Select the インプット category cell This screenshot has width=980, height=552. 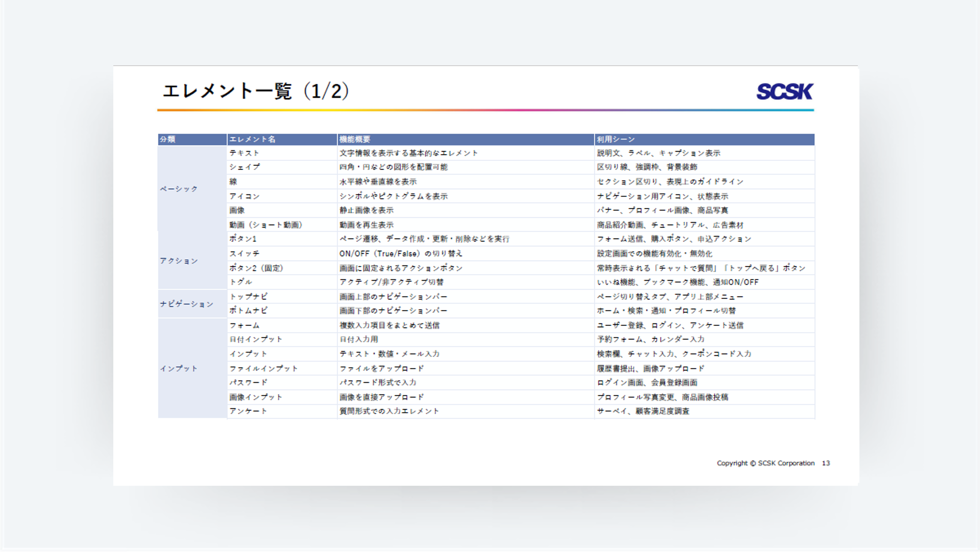click(x=179, y=368)
